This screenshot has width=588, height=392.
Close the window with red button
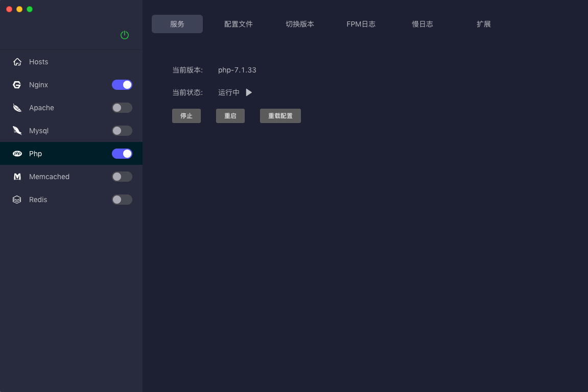click(x=9, y=9)
